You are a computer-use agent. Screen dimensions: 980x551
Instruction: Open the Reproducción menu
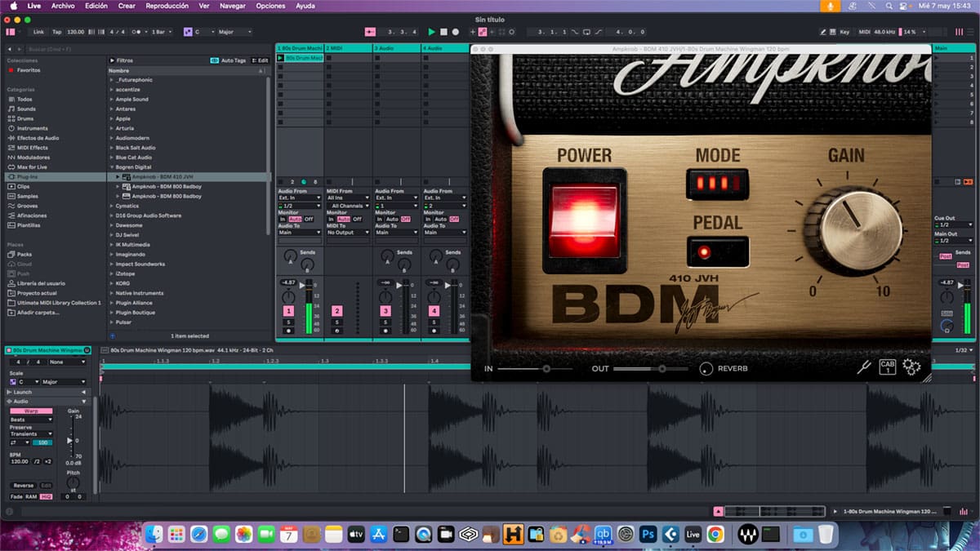point(167,6)
